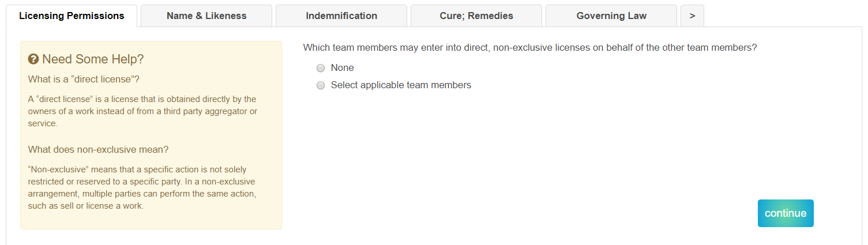Go to the Indemnification tab
This screenshot has height=245, width=868.
(x=341, y=16)
